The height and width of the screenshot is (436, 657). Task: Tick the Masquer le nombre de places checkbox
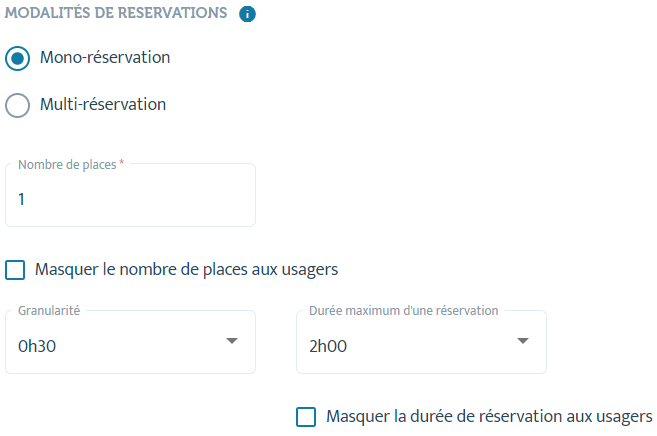[15, 270]
